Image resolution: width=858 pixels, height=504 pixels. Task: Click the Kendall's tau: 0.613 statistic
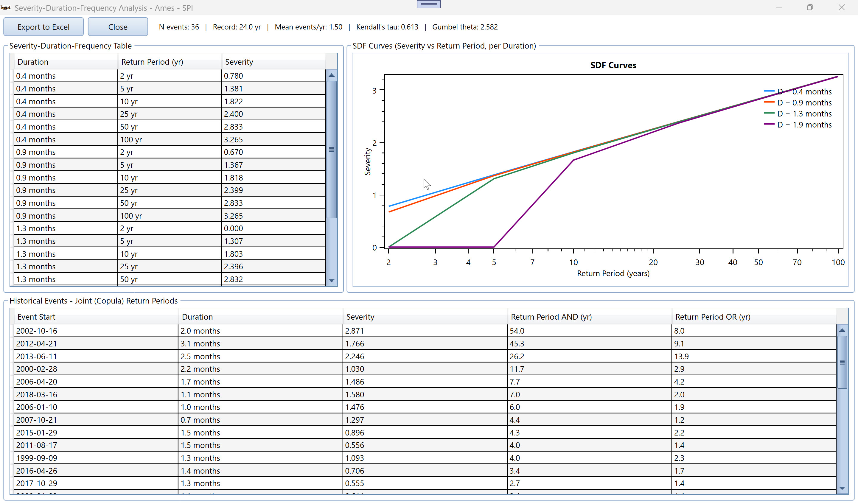387,27
